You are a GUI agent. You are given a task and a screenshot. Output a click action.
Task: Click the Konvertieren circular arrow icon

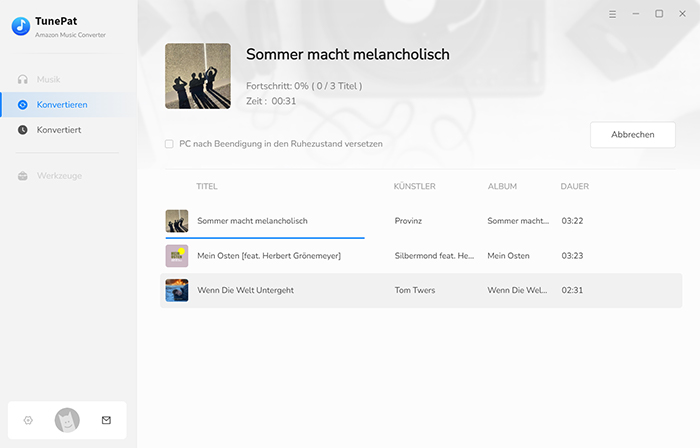click(x=23, y=105)
